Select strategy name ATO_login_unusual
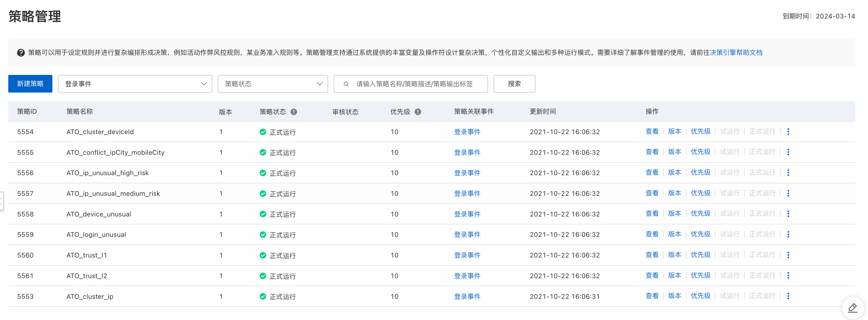 pyautogui.click(x=97, y=235)
